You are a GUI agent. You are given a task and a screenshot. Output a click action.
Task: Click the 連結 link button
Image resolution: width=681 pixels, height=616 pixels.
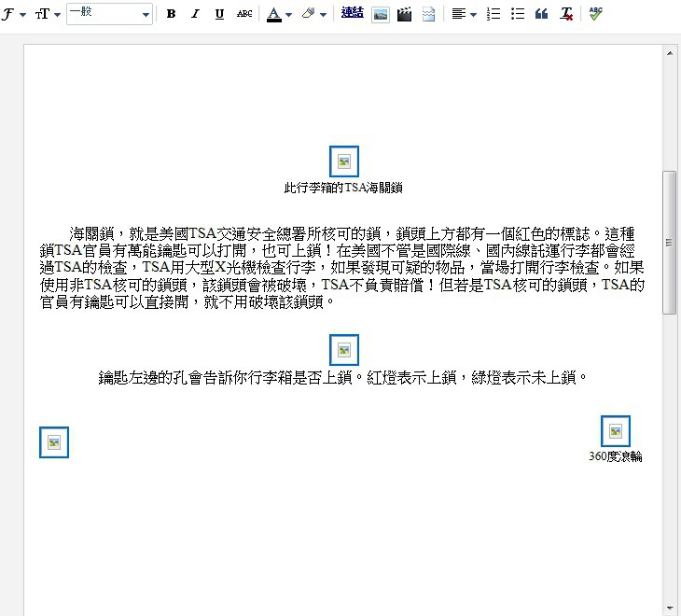pyautogui.click(x=353, y=13)
